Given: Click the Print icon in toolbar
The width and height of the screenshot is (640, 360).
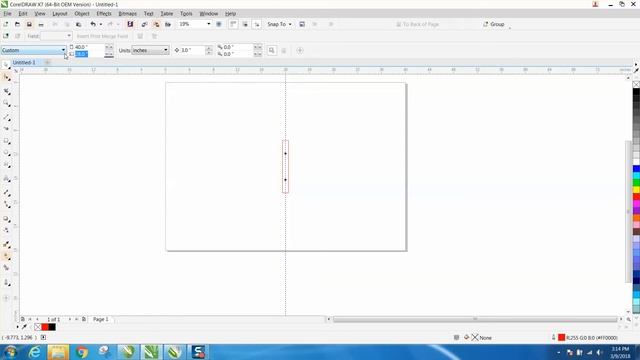Looking at the screenshot, I should click(x=41, y=24).
